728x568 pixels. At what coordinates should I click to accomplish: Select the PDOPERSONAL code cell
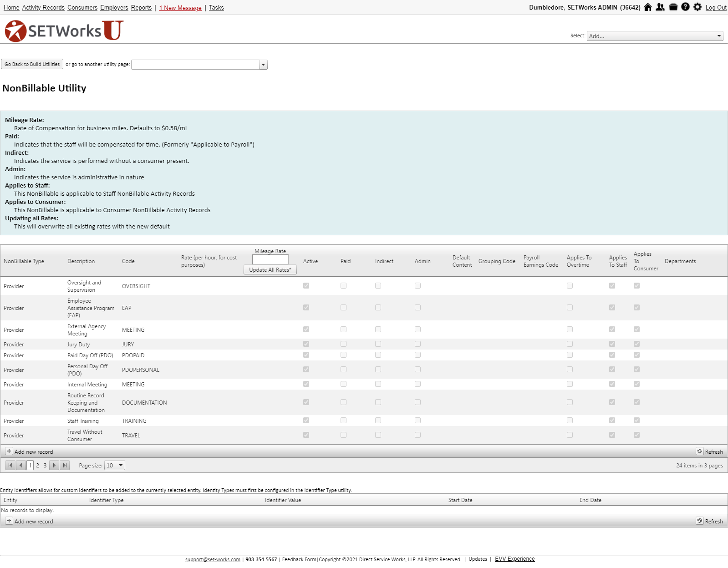point(141,370)
